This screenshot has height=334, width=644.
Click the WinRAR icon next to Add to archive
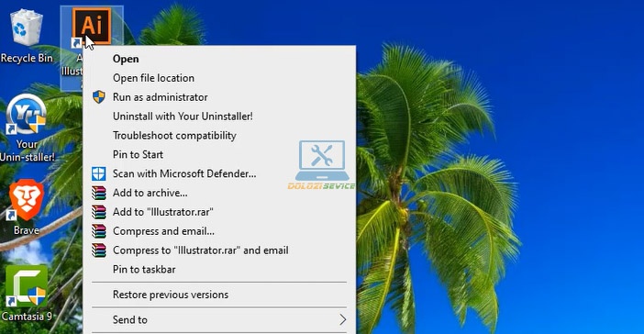[98, 193]
